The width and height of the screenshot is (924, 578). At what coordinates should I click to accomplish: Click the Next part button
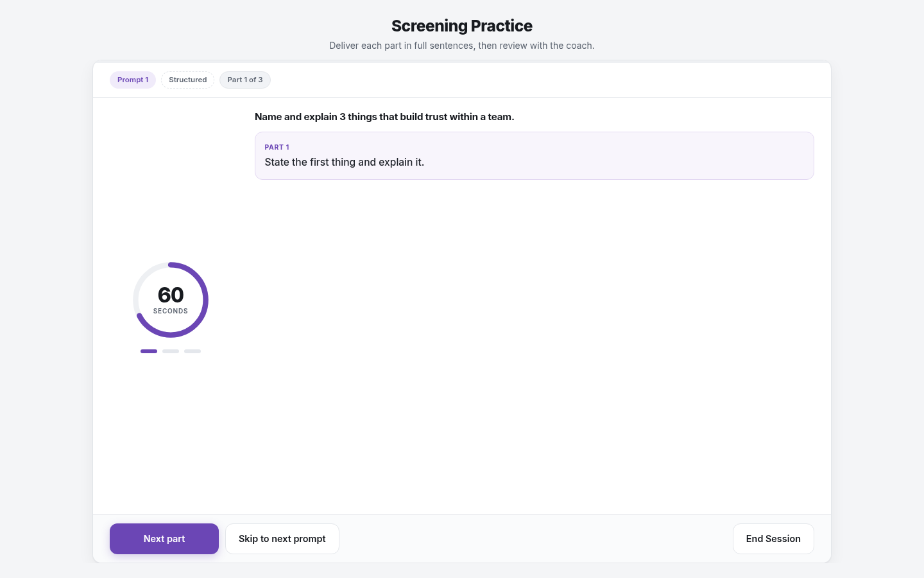click(164, 539)
